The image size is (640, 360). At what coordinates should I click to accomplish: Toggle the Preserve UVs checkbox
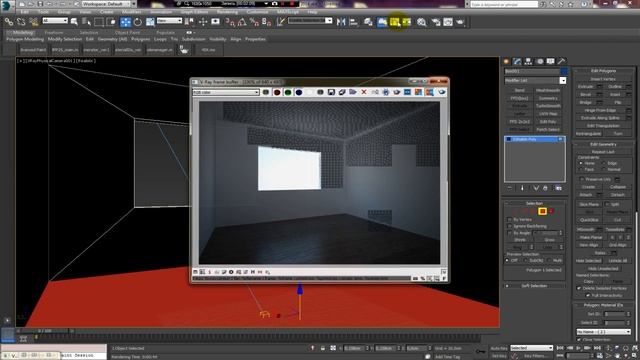pos(582,179)
